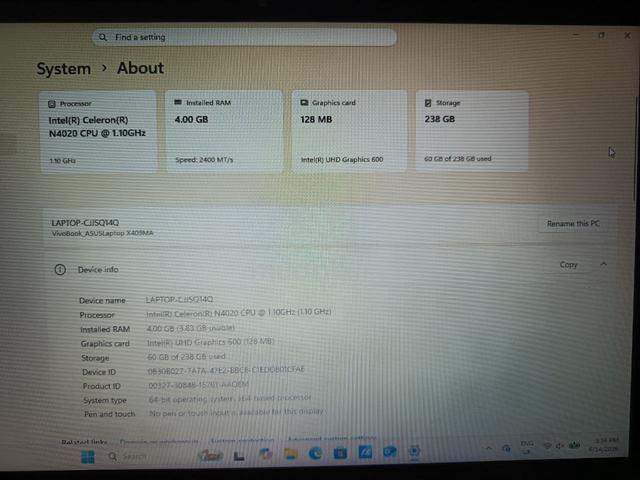
Task: Click the Settings gear icon on taskbar
Action: click(x=414, y=451)
